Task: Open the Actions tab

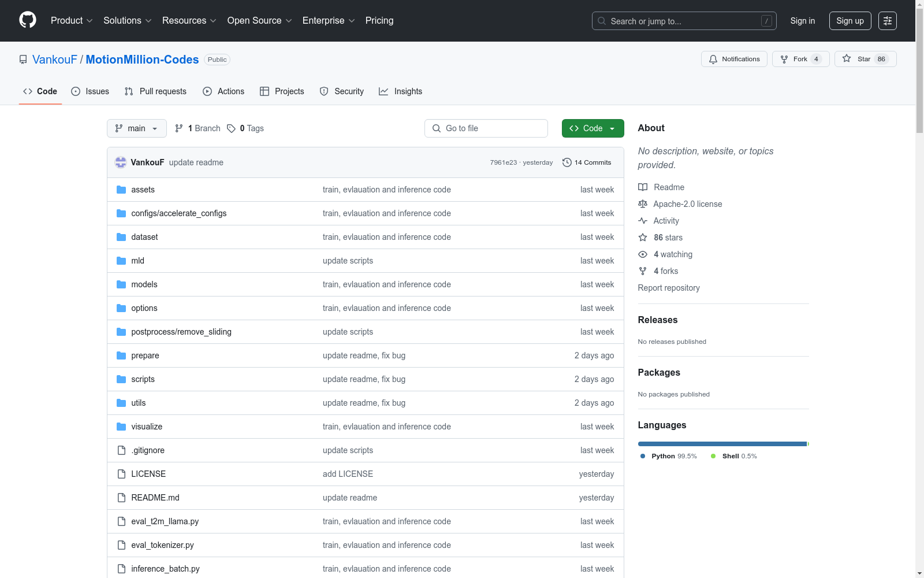Action: coord(223,91)
